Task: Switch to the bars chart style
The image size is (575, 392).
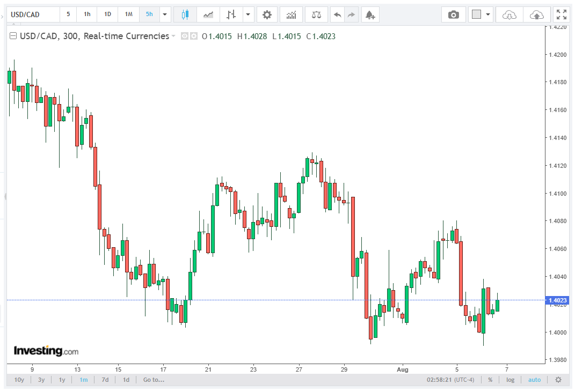Action: [231, 14]
